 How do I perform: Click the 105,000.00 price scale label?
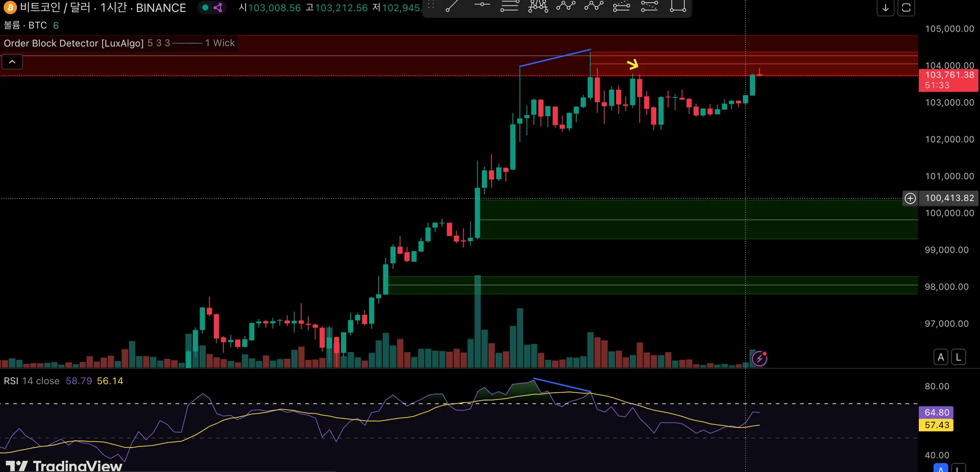pos(949,29)
